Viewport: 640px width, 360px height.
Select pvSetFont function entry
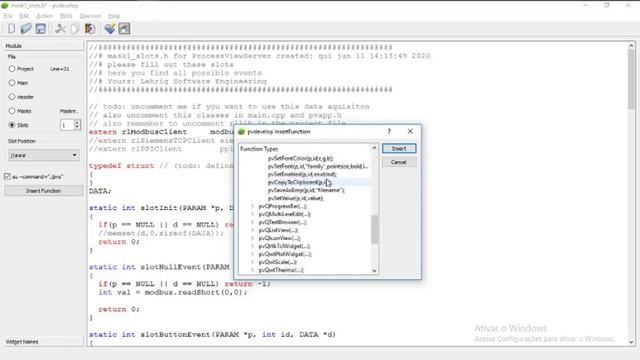[318, 166]
